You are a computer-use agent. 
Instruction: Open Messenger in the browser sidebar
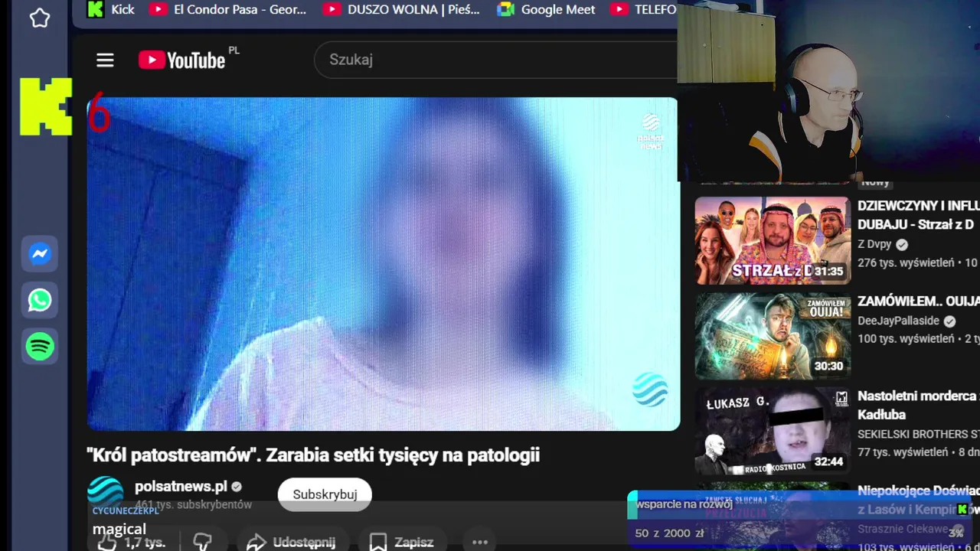click(40, 254)
